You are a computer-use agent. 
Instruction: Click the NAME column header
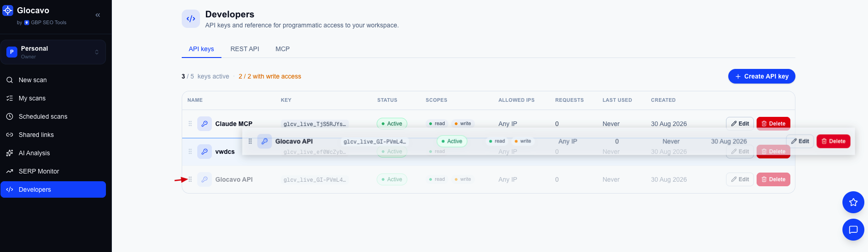click(195, 100)
